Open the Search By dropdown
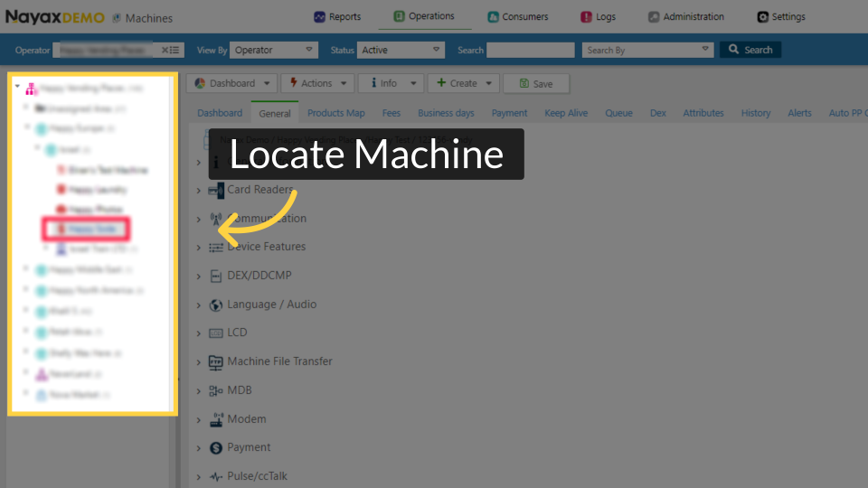This screenshot has width=868, height=488. pyautogui.click(x=647, y=51)
